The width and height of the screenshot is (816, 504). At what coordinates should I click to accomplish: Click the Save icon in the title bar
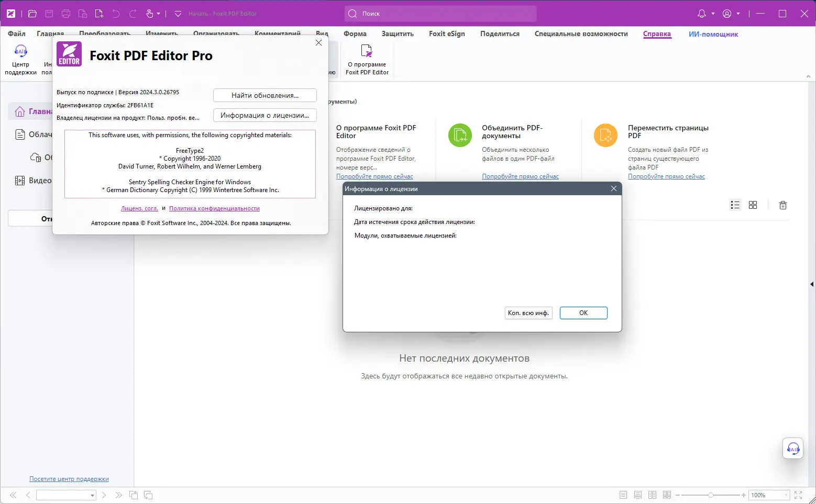point(49,14)
